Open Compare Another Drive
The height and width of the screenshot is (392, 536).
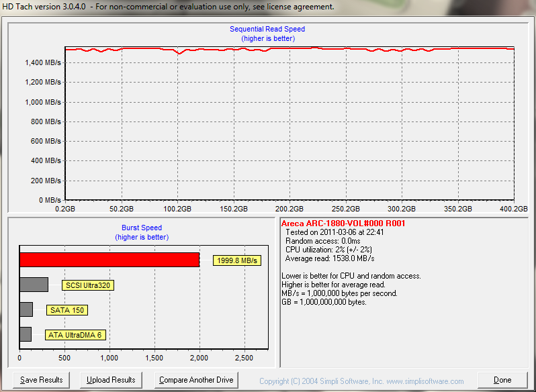coord(196,380)
